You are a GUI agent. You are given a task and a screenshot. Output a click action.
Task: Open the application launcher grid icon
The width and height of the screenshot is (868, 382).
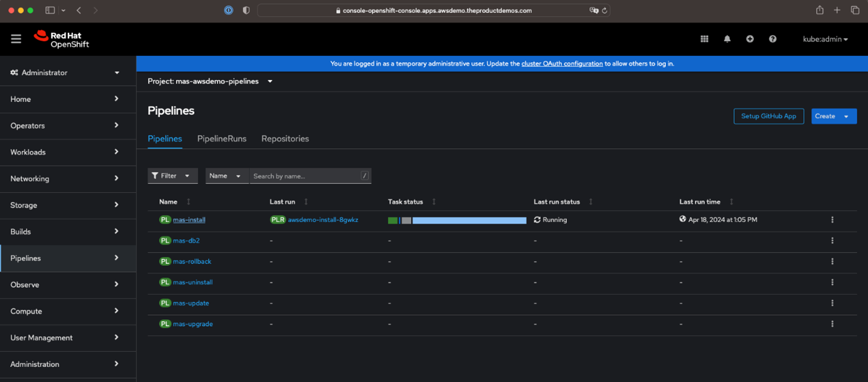704,39
